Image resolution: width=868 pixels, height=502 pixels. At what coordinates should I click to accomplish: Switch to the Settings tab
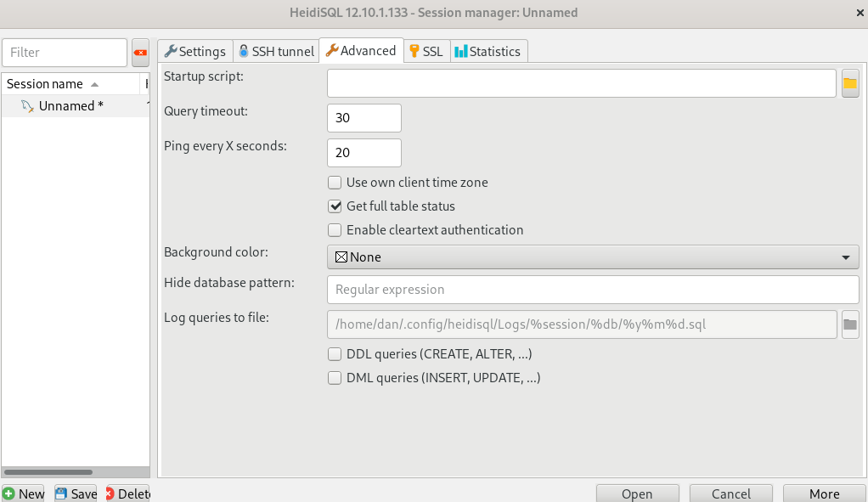click(194, 52)
